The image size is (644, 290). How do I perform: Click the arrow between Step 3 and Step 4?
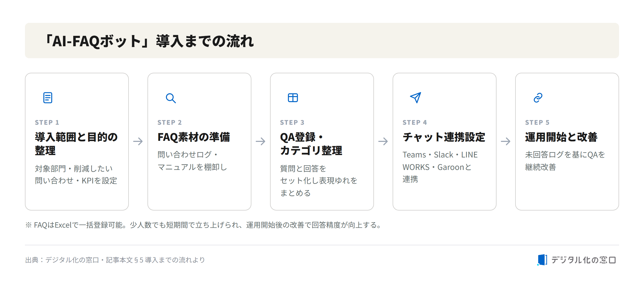[383, 141]
